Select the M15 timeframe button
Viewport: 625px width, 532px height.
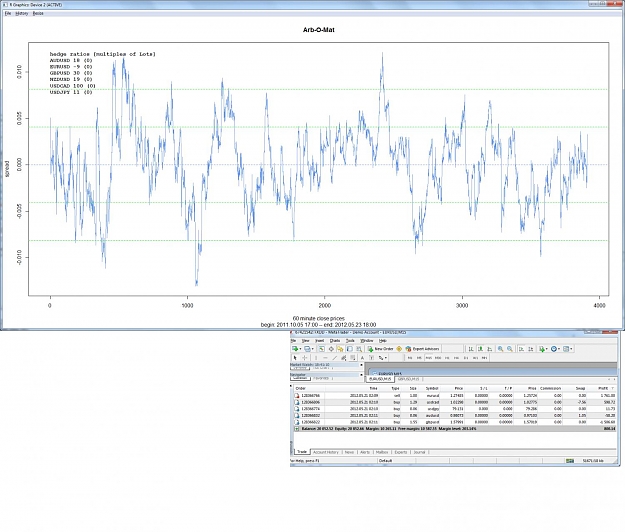tap(428, 358)
